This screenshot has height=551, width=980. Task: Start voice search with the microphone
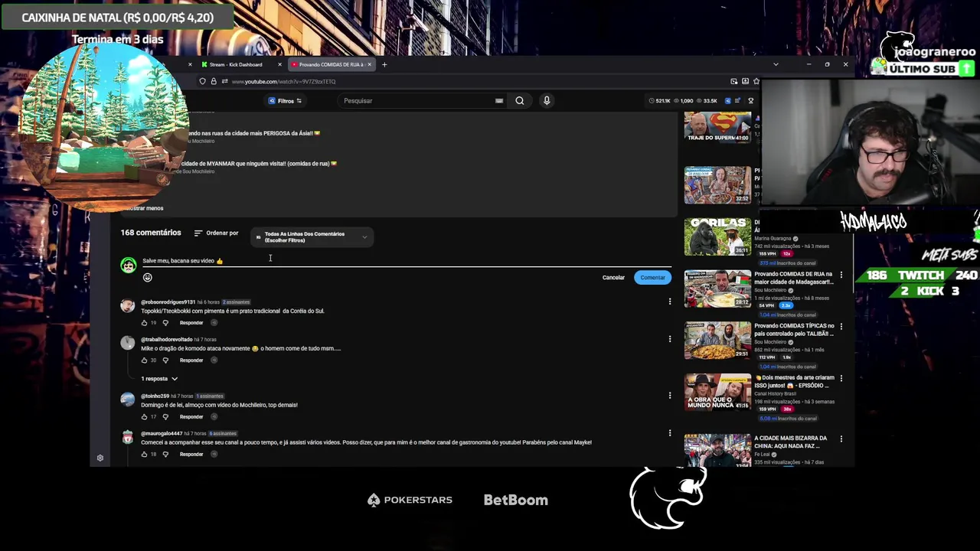click(x=547, y=100)
